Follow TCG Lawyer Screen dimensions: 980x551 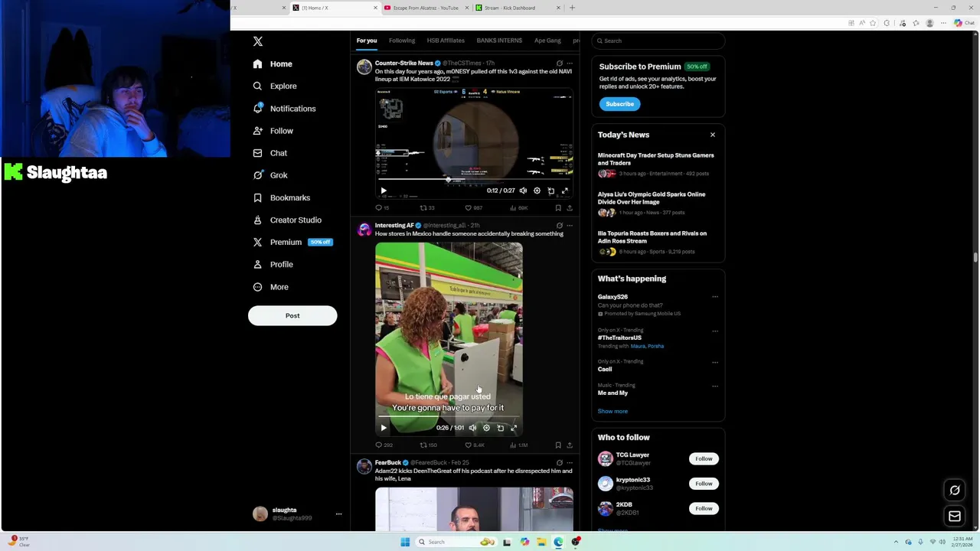pos(704,459)
